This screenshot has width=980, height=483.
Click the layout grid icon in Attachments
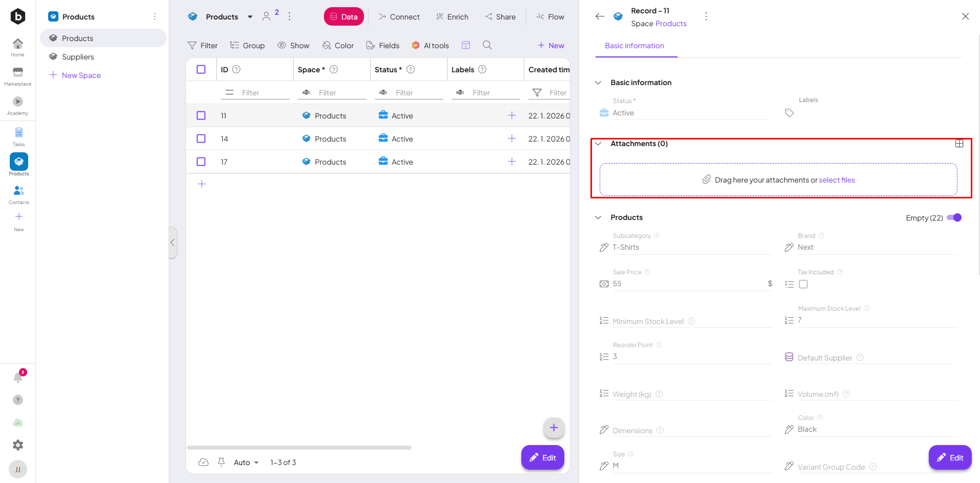[x=959, y=144]
